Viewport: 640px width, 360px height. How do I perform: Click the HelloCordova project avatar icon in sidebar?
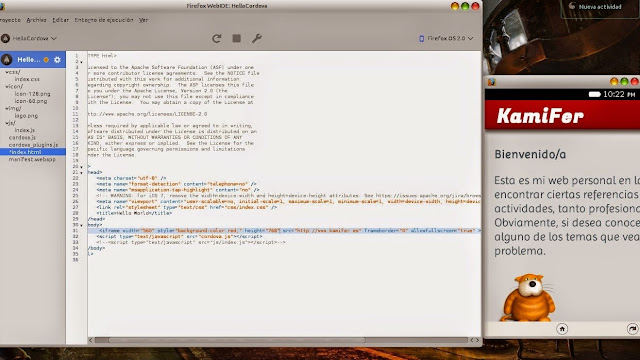point(7,60)
